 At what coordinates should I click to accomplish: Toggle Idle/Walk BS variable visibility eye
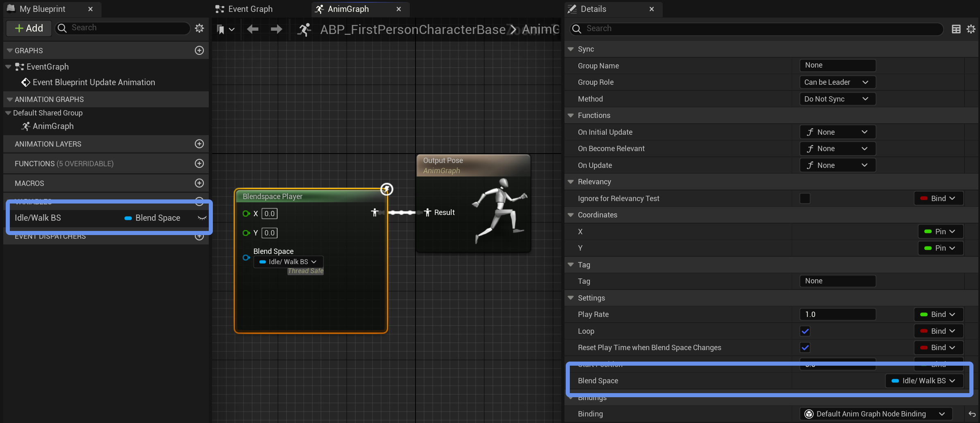click(x=202, y=218)
